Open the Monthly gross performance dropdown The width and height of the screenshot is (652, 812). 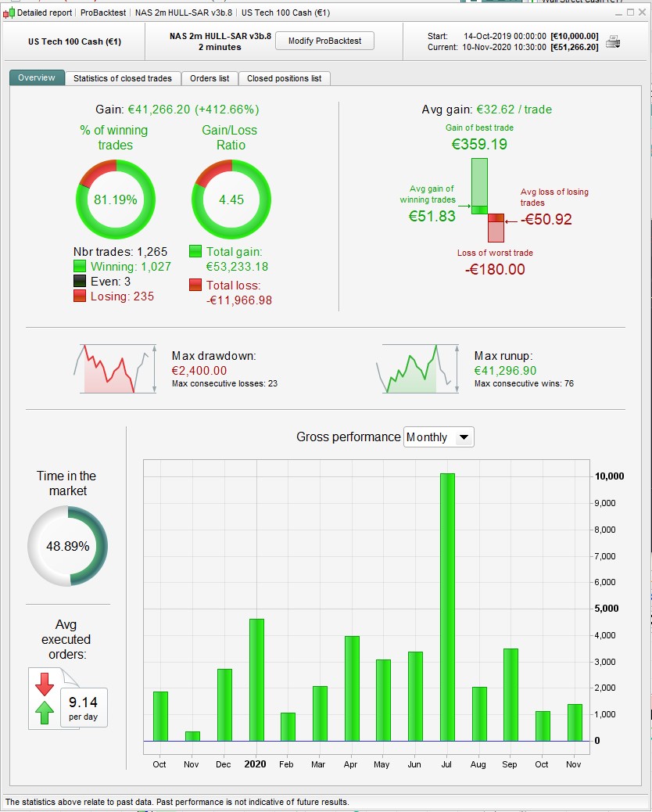(439, 437)
